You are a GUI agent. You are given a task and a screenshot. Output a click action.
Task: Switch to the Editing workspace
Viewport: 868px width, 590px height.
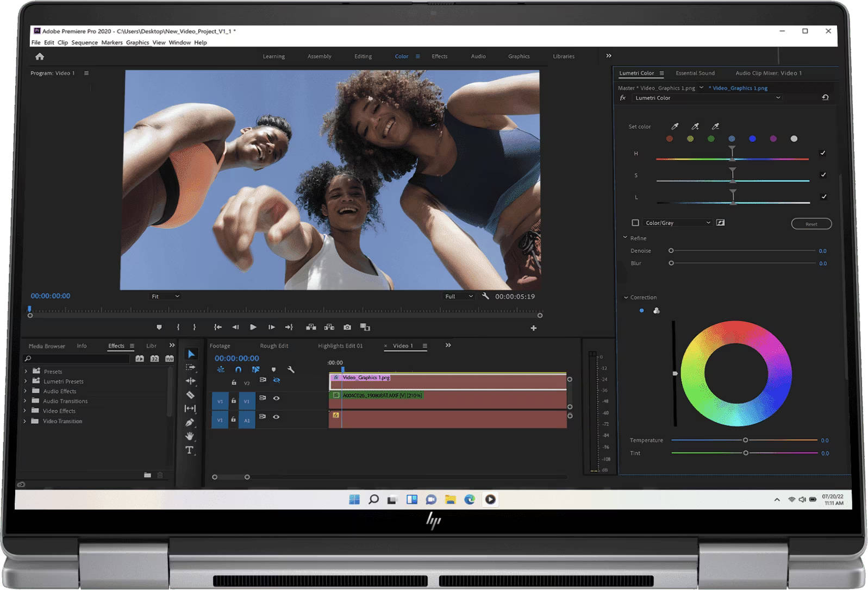coord(363,57)
